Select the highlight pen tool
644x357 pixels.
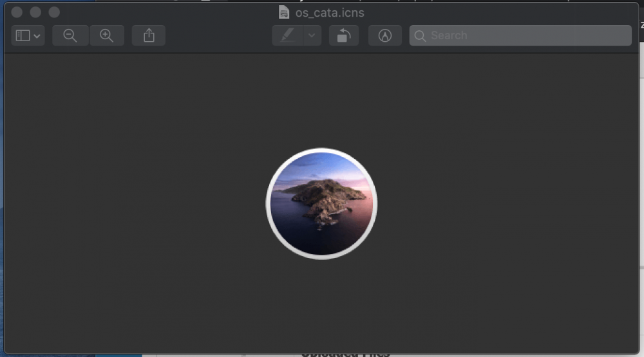point(287,36)
